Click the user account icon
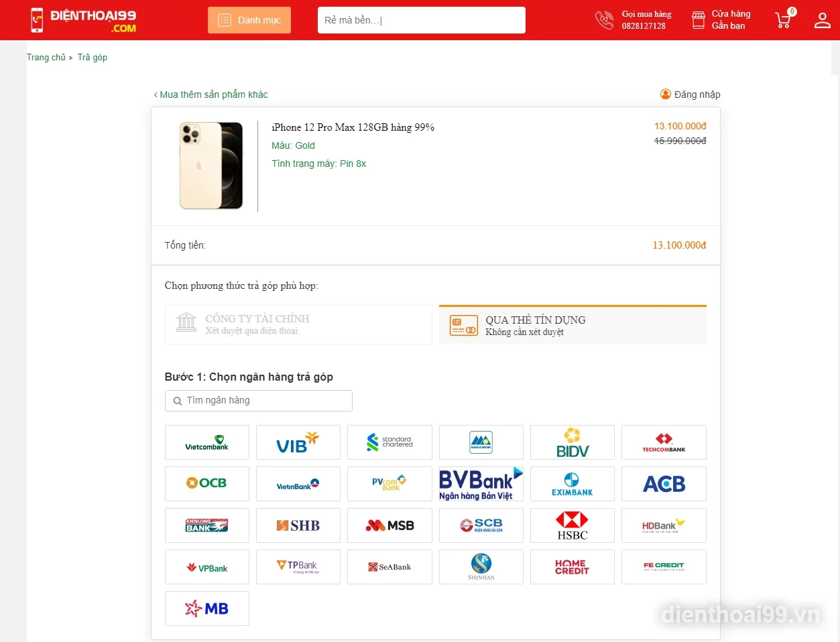840x642 pixels. tap(823, 20)
